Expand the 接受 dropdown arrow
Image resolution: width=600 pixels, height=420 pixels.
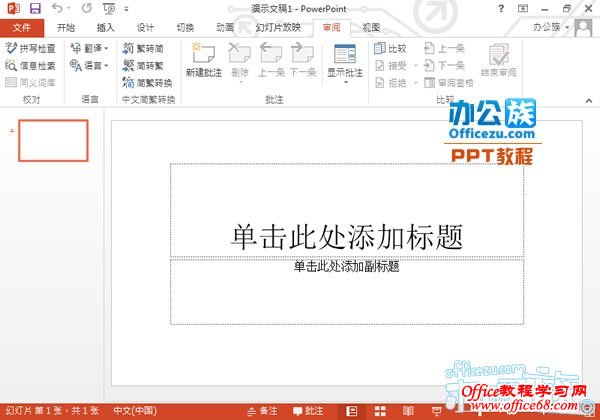click(416, 66)
